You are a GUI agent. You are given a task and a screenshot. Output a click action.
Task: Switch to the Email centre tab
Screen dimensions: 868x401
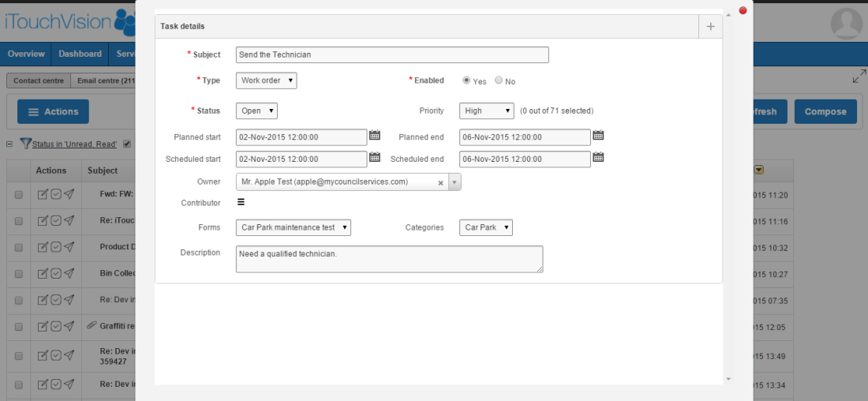[103, 81]
